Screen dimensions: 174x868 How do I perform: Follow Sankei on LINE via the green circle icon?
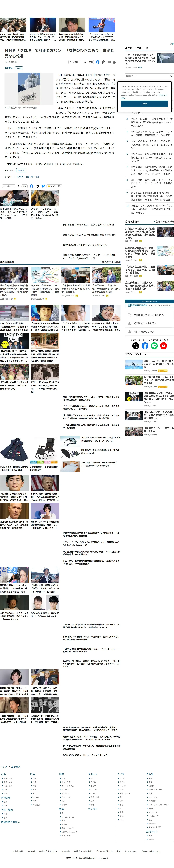pos(154,346)
